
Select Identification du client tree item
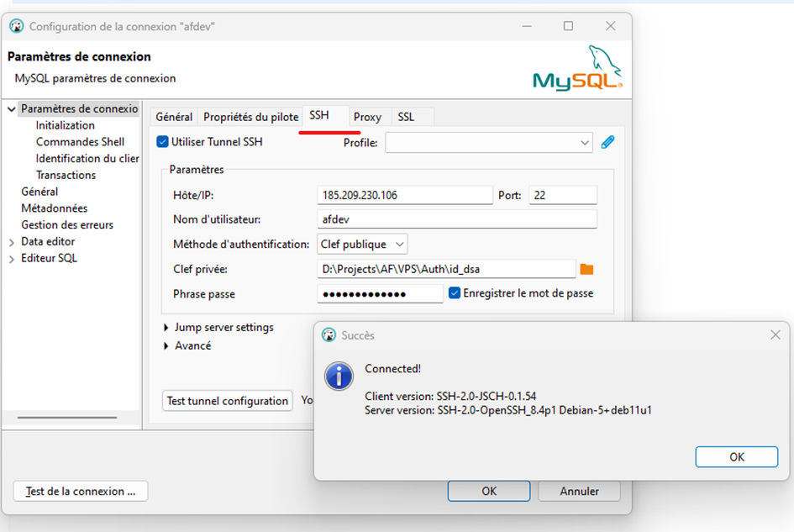(x=87, y=159)
